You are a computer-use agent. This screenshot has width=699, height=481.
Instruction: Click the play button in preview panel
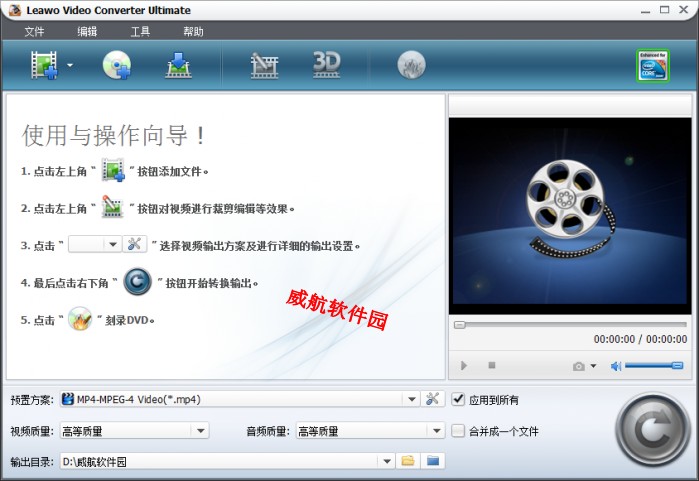[464, 366]
